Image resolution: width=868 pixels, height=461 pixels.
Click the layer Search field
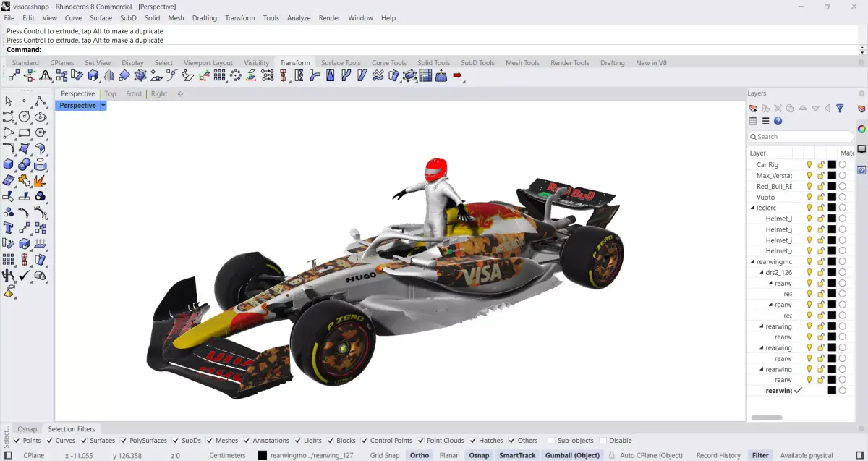[x=801, y=137]
